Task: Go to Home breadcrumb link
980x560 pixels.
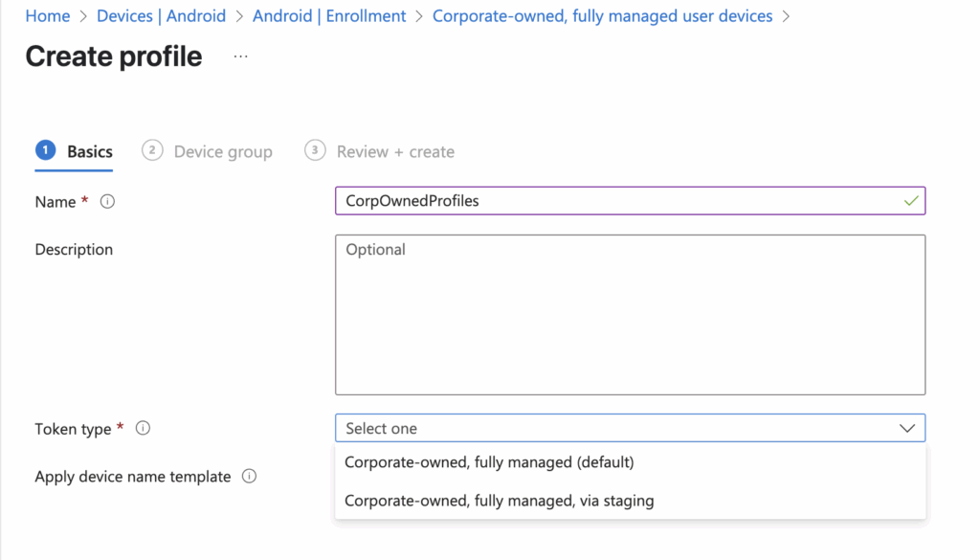Action: point(48,16)
